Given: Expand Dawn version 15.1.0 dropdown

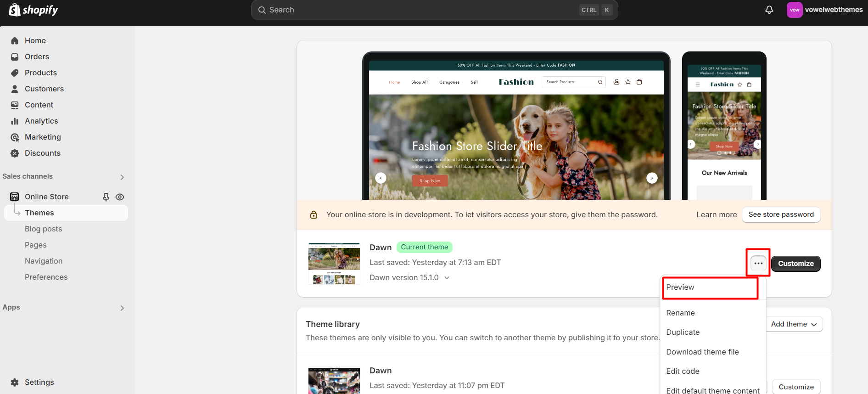Looking at the screenshot, I should [447, 278].
